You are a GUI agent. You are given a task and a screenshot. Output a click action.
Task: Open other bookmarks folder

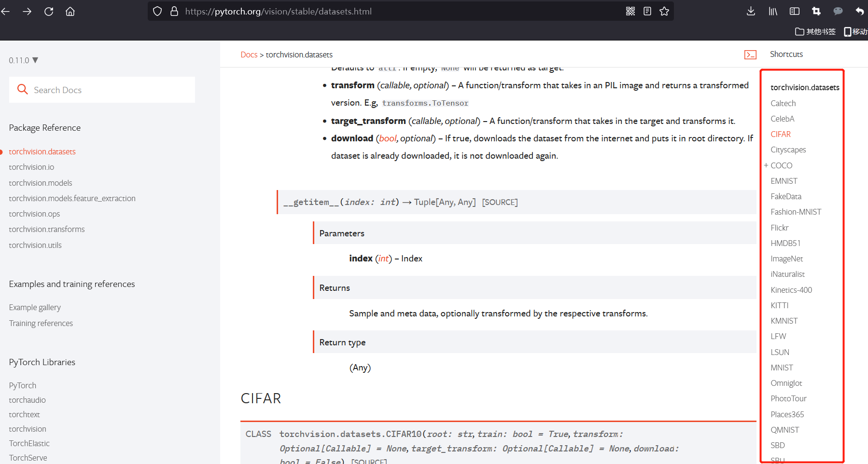click(x=815, y=31)
